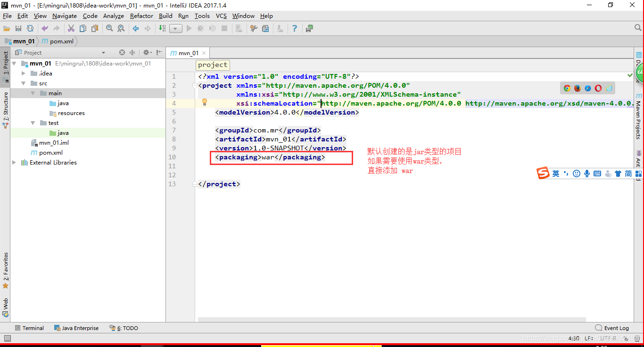
Task: Navigate Forward with the right arrow icon
Action: [x=148, y=29]
